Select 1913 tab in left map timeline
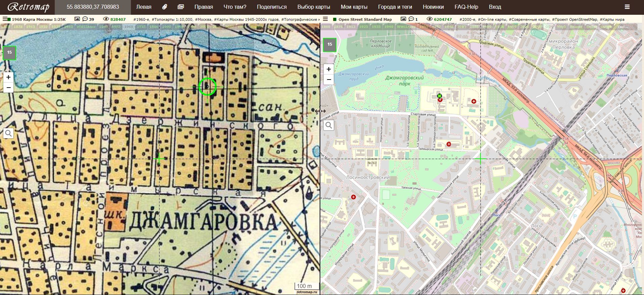This screenshot has height=295, width=644. point(31,27)
